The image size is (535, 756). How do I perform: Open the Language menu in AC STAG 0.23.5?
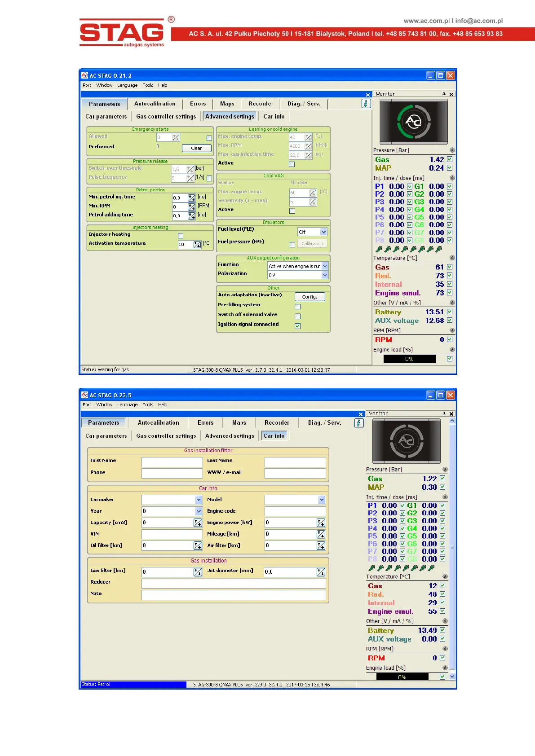(128, 405)
